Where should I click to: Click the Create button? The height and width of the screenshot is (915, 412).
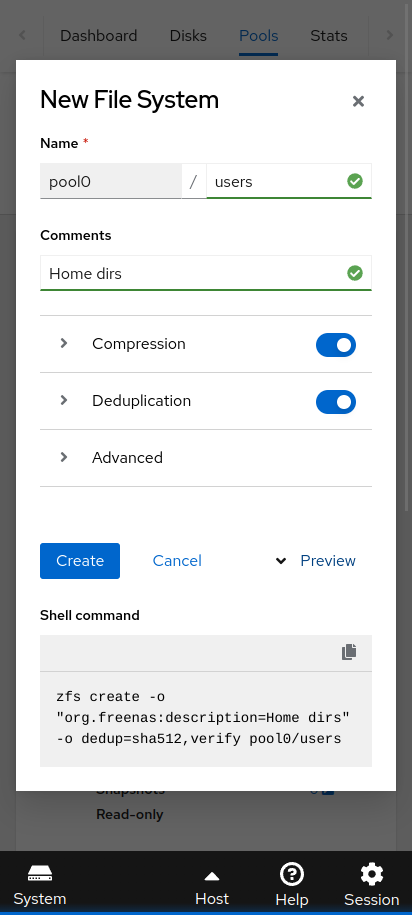80,561
